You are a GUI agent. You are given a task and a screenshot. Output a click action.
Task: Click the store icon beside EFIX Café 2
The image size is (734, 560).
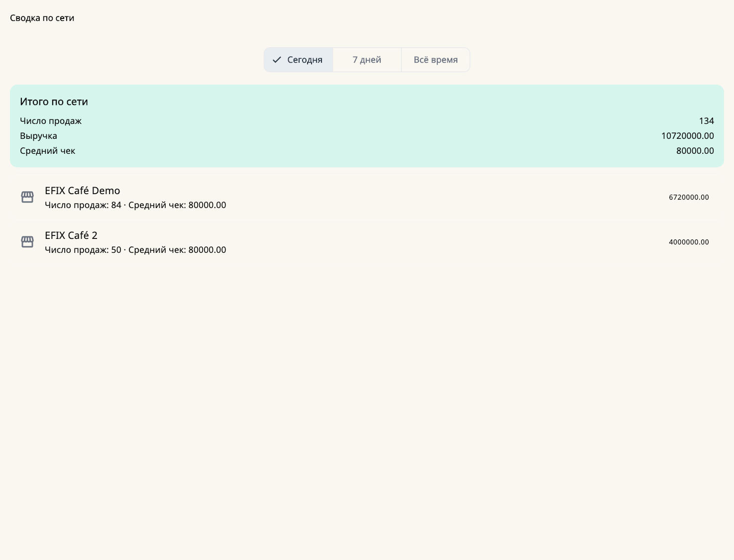point(27,242)
